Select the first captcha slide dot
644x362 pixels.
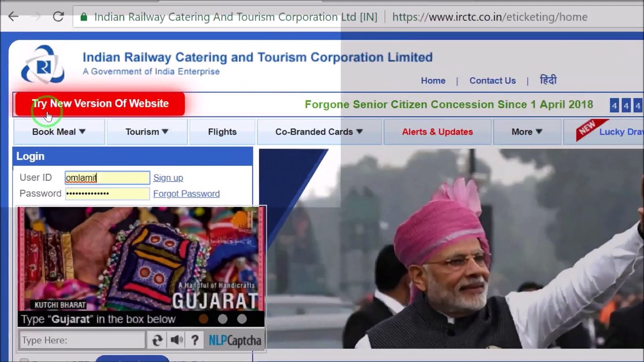203,319
